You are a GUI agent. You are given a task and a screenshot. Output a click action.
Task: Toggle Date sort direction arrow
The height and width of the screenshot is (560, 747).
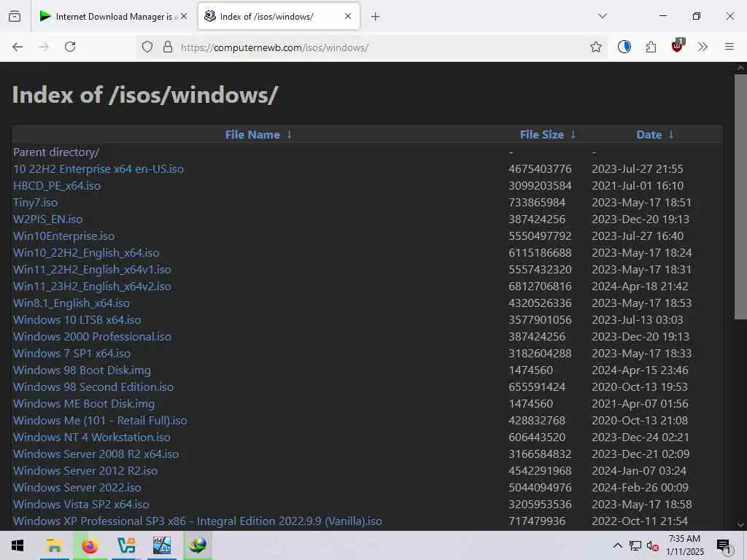point(671,134)
